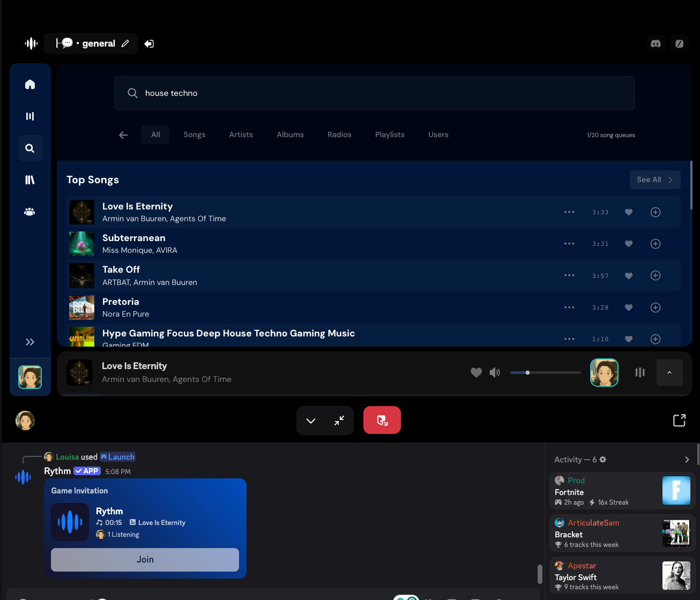Like the Hype Gaming Focus track
The width and height of the screenshot is (700, 600).
coord(629,339)
